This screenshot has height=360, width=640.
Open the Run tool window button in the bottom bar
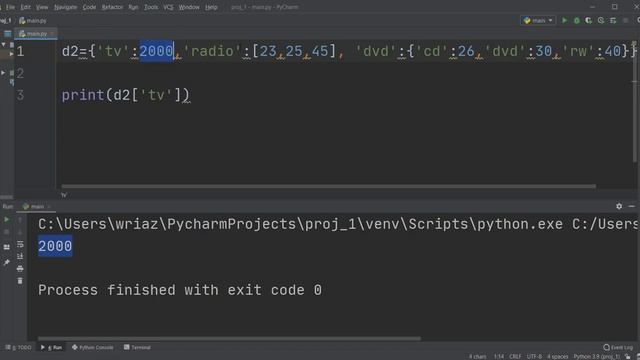pos(51,347)
